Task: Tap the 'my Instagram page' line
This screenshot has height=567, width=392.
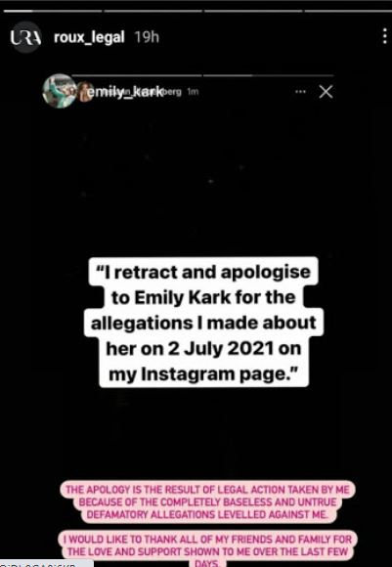Action: [203, 374]
